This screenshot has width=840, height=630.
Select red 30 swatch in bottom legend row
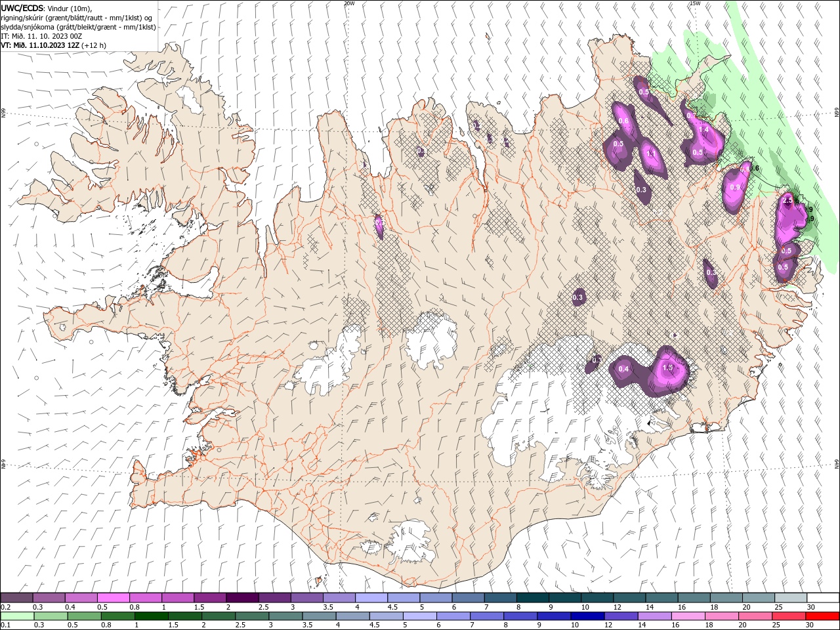[x=823, y=616]
